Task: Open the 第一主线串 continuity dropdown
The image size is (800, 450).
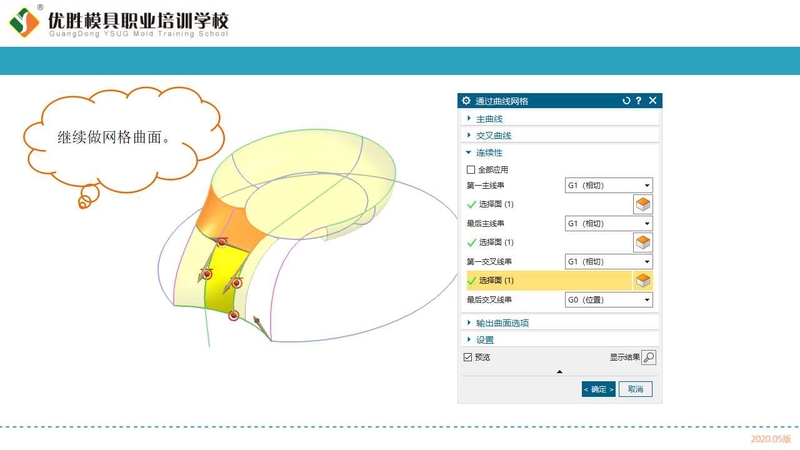Action: click(x=609, y=185)
